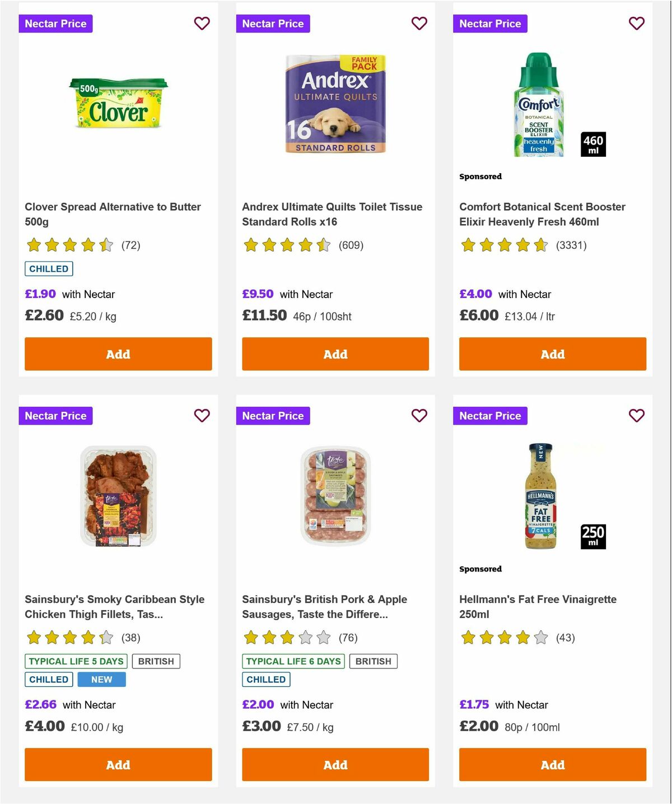The image size is (672, 804).
Task: Favourite the British Pork & Apple Sausages
Action: 419,416
